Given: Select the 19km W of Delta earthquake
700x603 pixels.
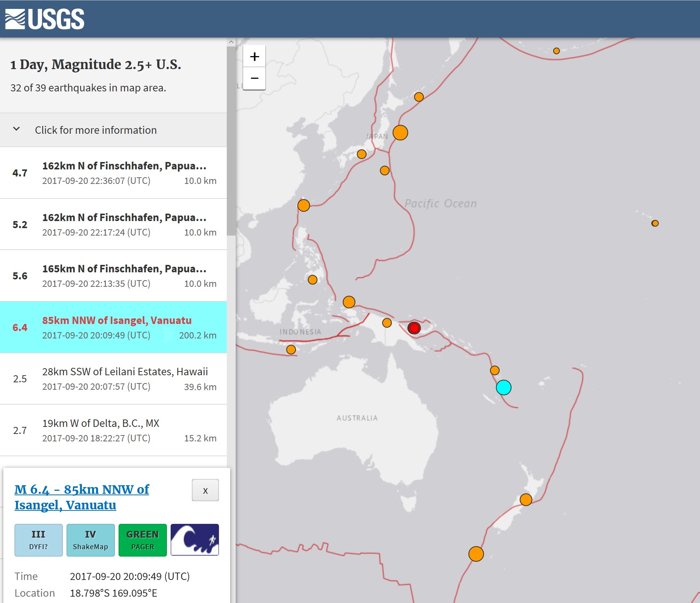Looking at the screenshot, I should [113, 430].
